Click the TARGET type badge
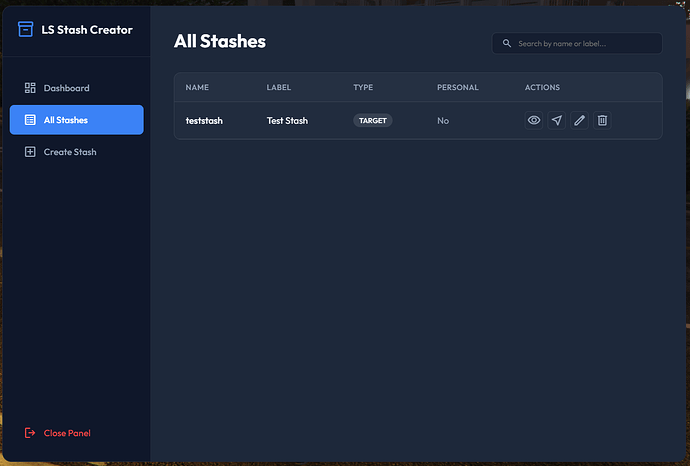This screenshot has height=466, width=690. point(373,121)
